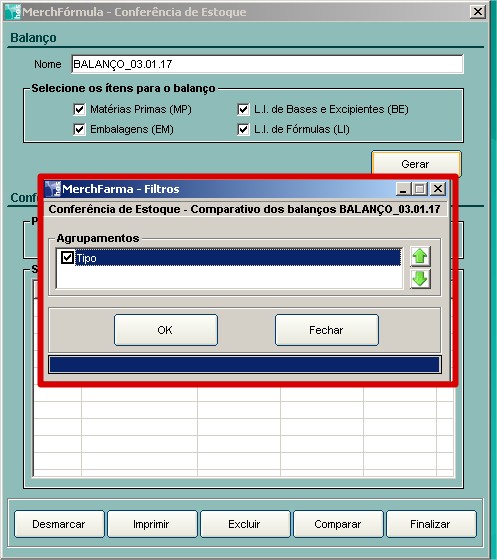Maximize the MerchFarma Filtros dialog

(x=420, y=189)
